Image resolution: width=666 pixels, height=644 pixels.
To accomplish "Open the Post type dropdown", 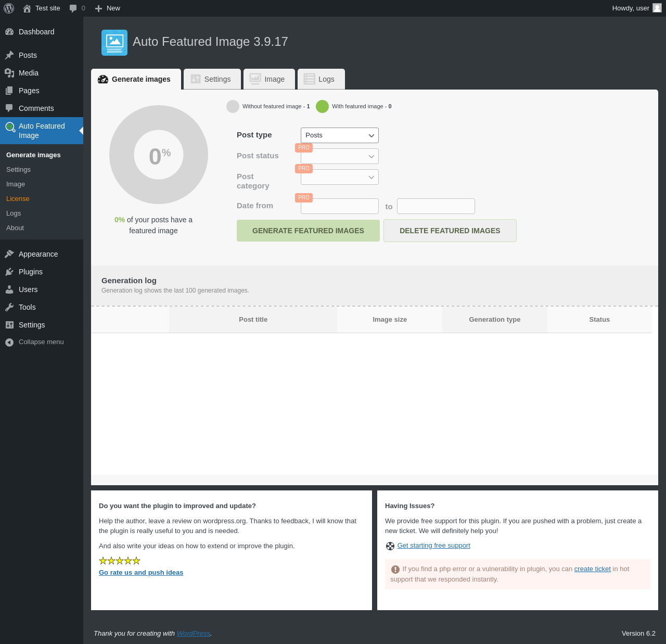I will click(339, 135).
